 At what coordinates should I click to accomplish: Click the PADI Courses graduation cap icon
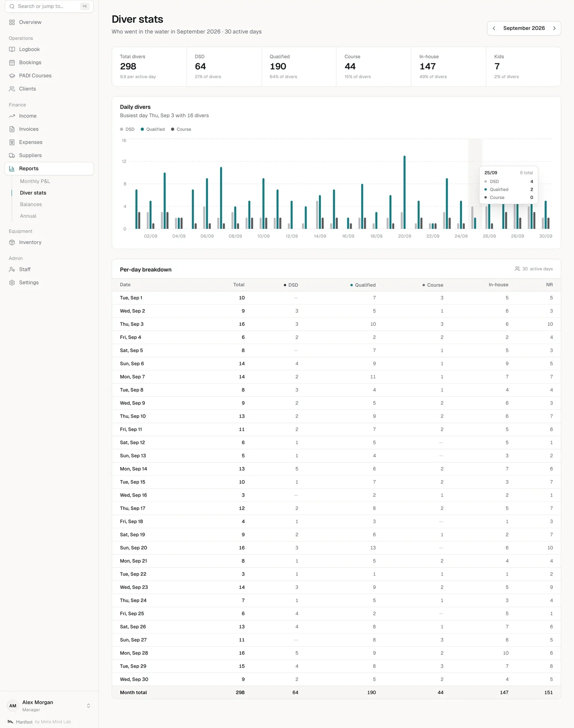(x=12, y=76)
